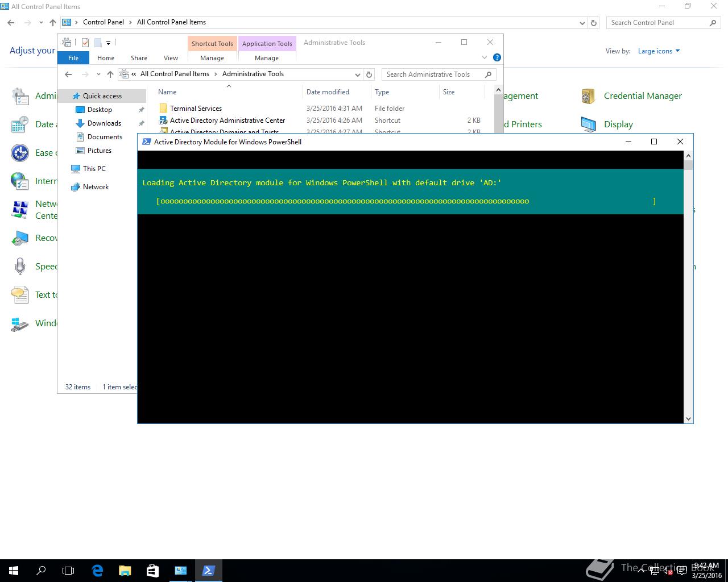Open Store from taskbar
This screenshot has height=582, width=728.
click(152, 571)
